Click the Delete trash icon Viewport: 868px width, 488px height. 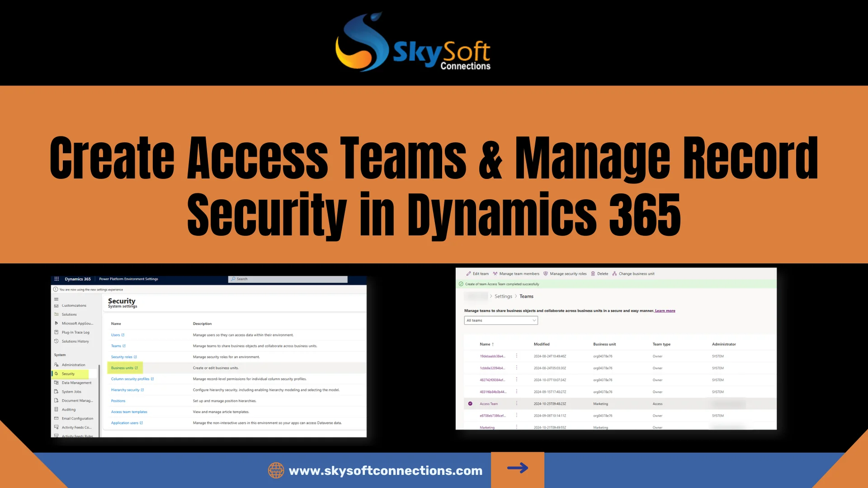point(593,274)
